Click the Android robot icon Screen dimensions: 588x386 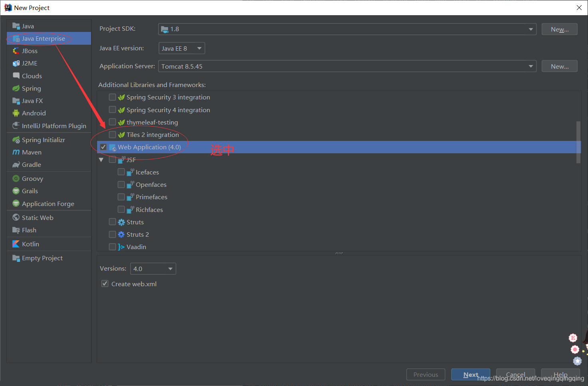[x=16, y=113]
